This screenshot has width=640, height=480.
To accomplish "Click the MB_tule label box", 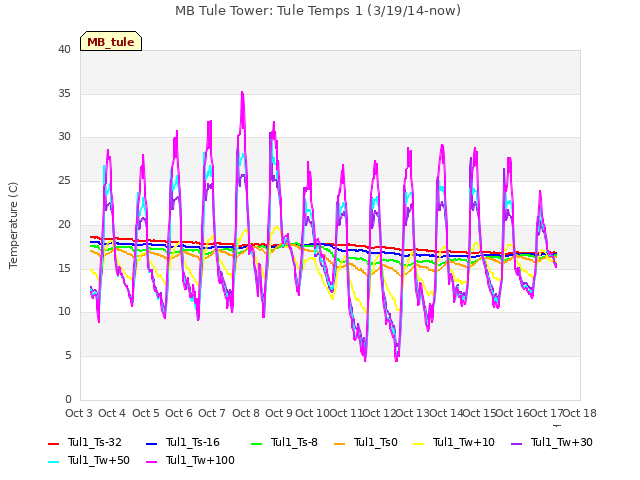I will (x=111, y=41).
